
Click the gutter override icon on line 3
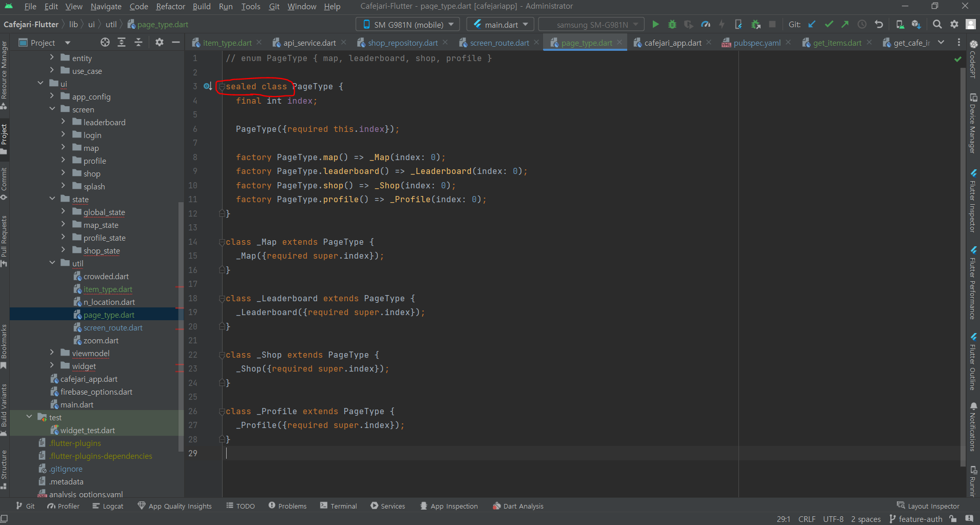[208, 86]
